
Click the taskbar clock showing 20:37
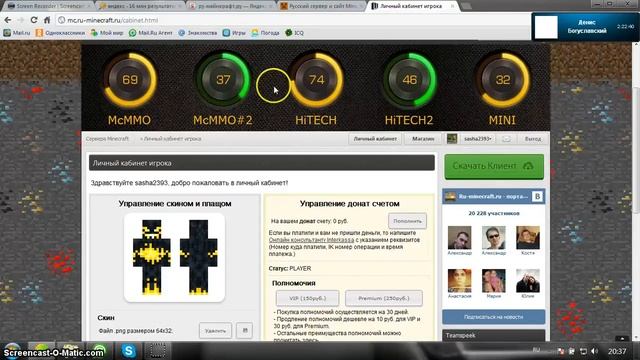617,351
